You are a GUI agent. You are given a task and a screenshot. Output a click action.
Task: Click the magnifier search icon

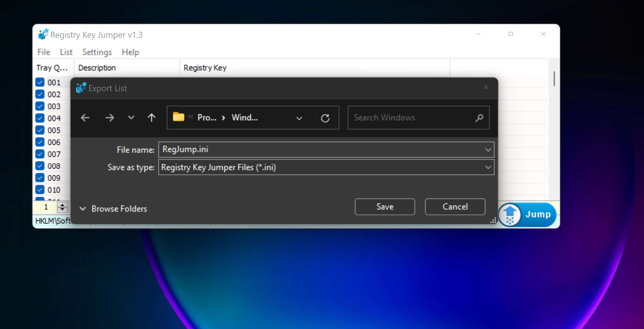click(479, 118)
